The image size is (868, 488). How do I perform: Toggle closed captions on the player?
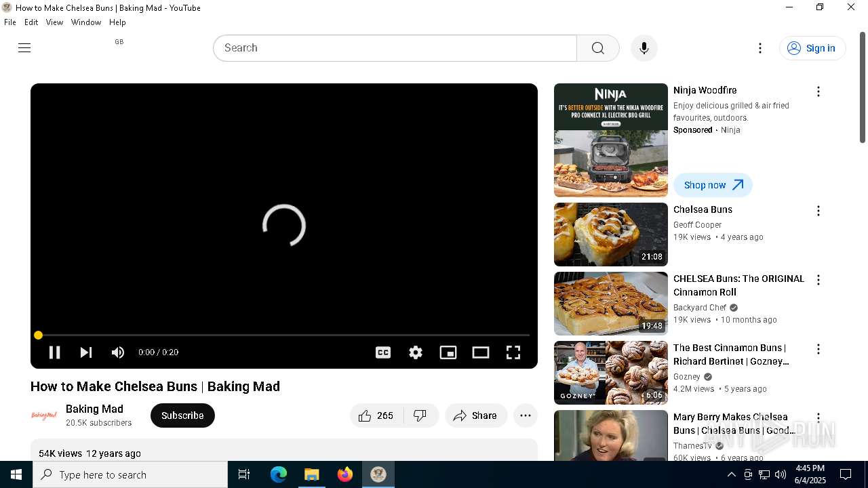(383, 352)
